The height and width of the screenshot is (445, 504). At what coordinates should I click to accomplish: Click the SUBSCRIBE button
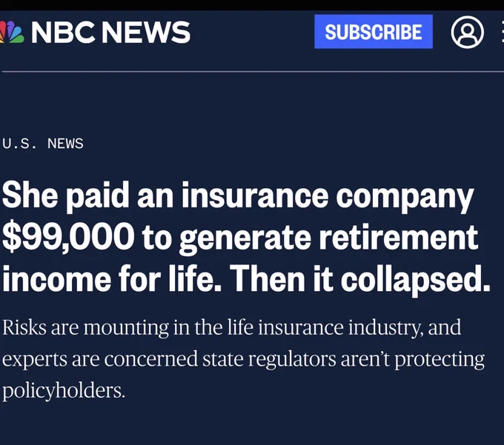pyautogui.click(x=373, y=31)
